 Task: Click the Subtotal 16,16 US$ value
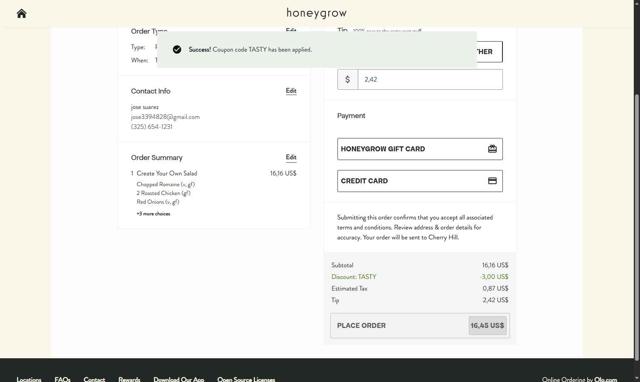click(495, 265)
